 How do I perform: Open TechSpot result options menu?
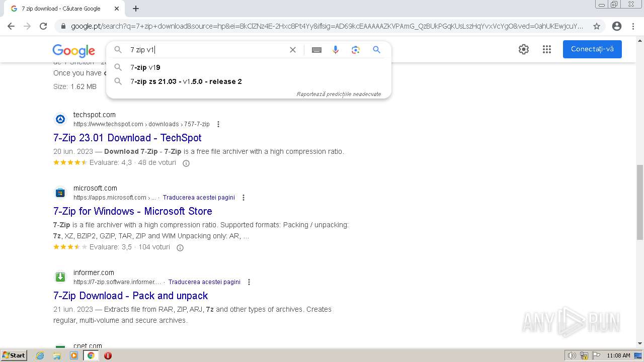click(218, 124)
